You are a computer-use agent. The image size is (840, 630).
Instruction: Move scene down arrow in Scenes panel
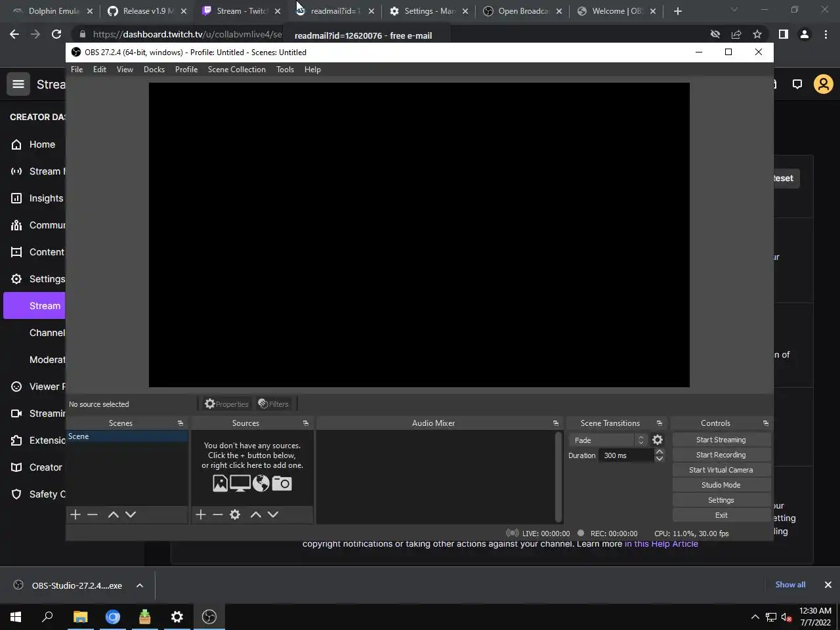click(x=131, y=514)
